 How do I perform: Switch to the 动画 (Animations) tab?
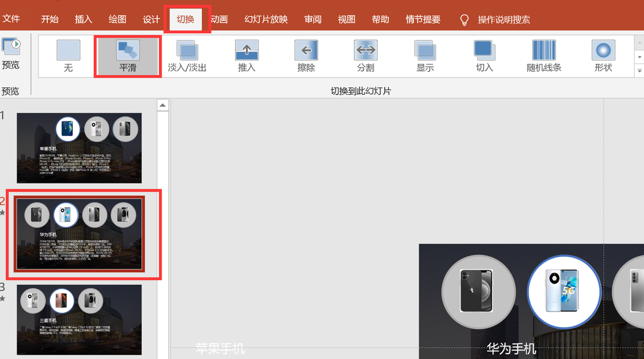219,19
